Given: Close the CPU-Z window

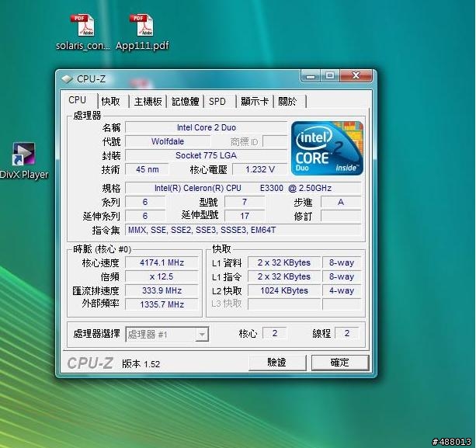Looking at the screenshot, I should pos(356,76).
